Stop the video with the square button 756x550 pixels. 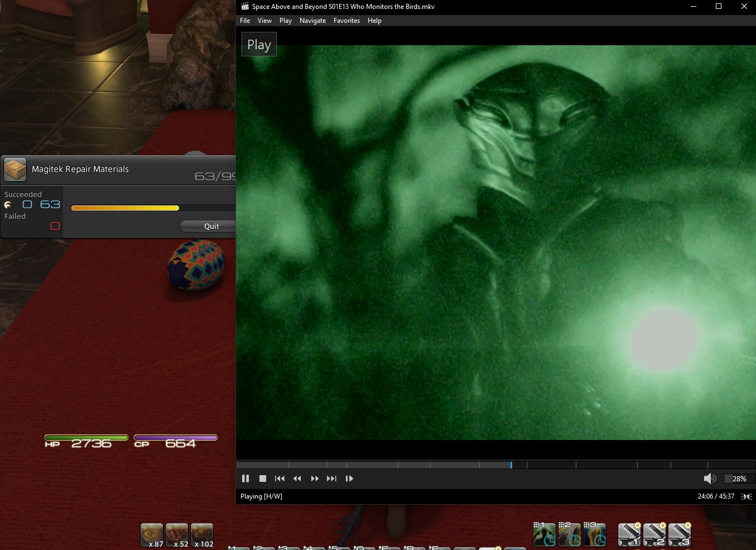[263, 479]
